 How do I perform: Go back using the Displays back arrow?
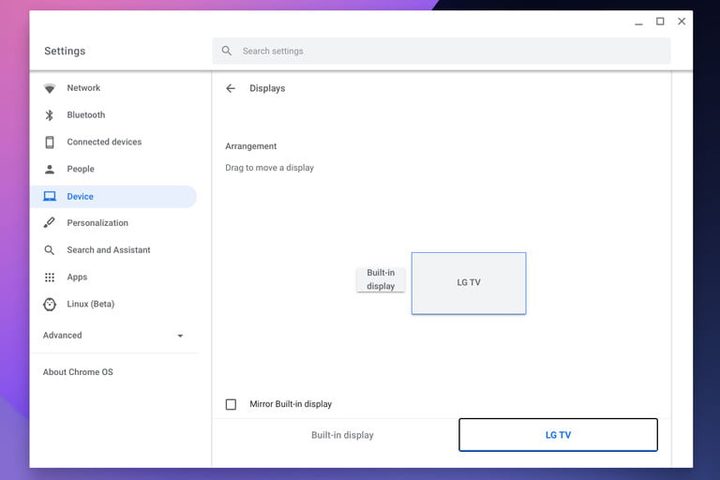(x=231, y=88)
